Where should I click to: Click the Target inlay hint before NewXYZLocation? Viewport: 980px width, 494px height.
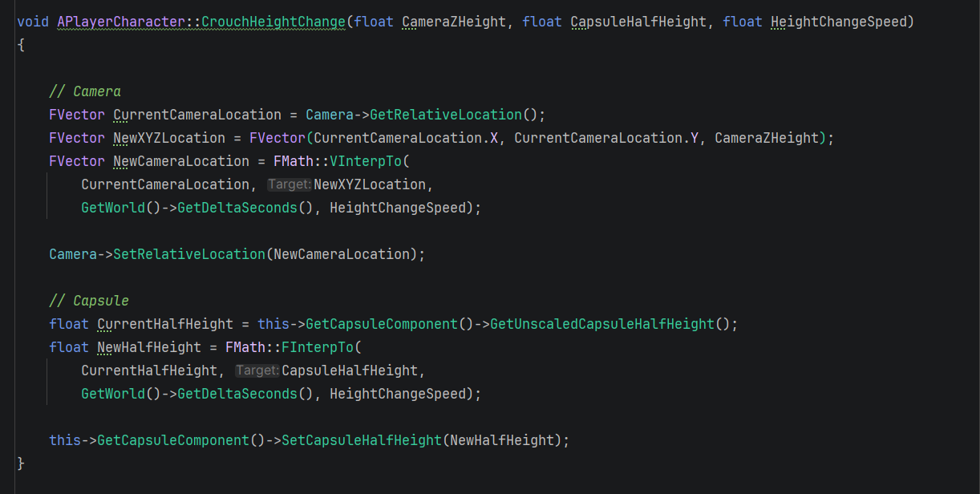(x=289, y=184)
